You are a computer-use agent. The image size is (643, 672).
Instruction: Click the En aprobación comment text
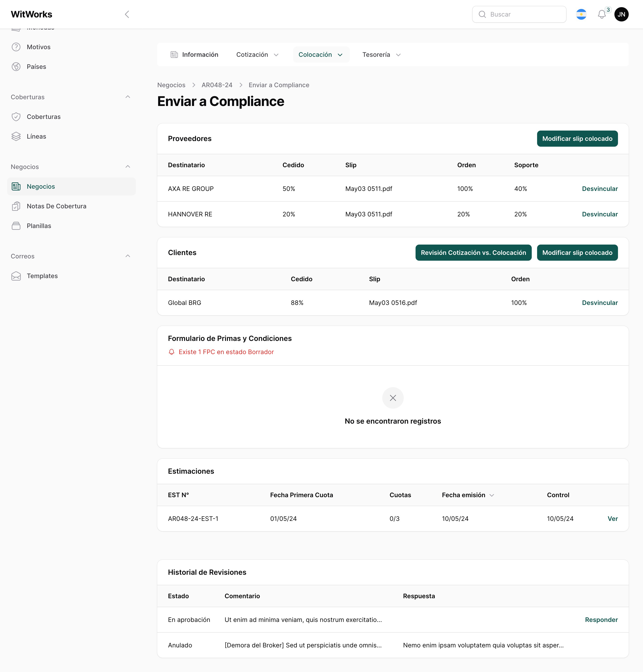303,620
